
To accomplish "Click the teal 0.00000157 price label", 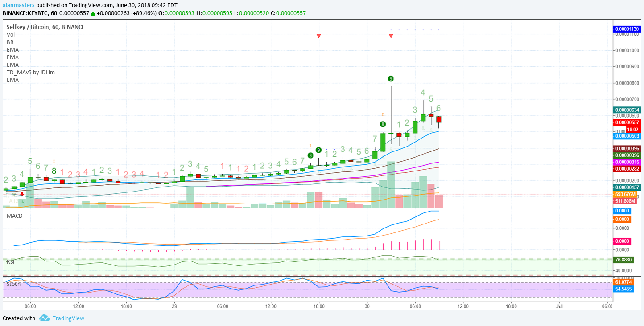I will [627, 187].
